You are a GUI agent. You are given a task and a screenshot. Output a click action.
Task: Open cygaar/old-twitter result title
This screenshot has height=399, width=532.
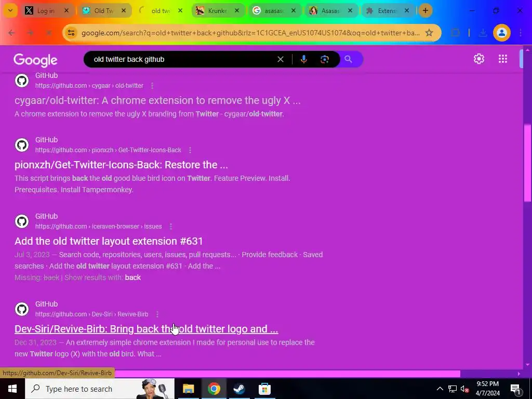157,100
